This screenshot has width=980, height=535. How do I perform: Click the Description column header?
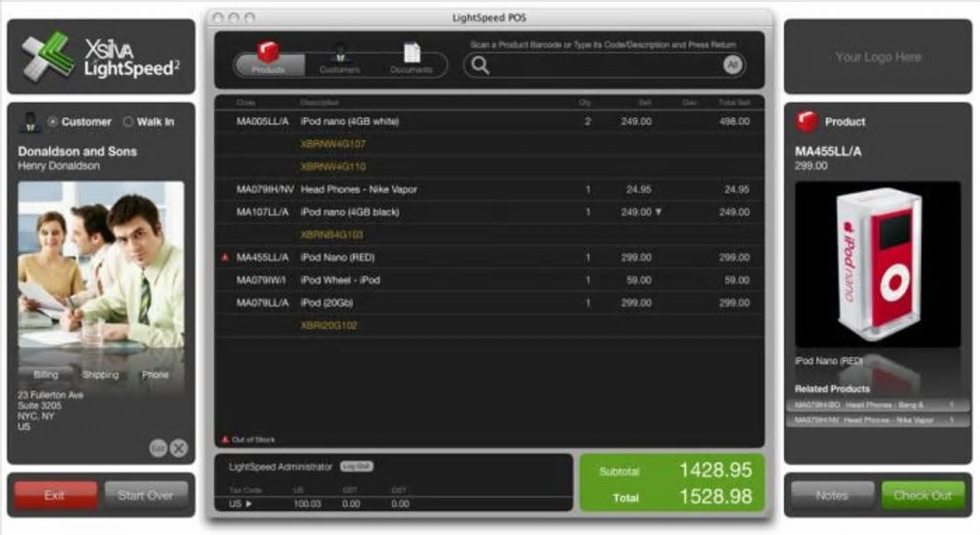pos(319,102)
